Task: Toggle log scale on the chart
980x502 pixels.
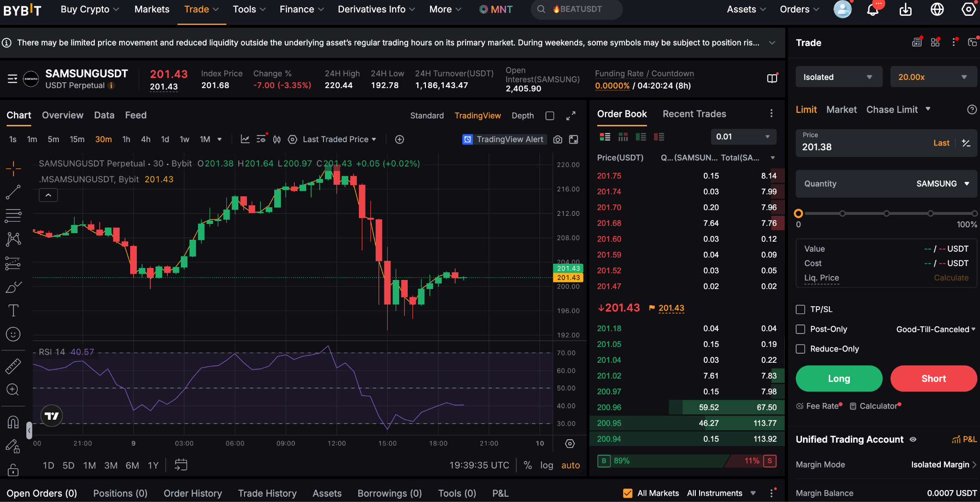Action: 546,465
